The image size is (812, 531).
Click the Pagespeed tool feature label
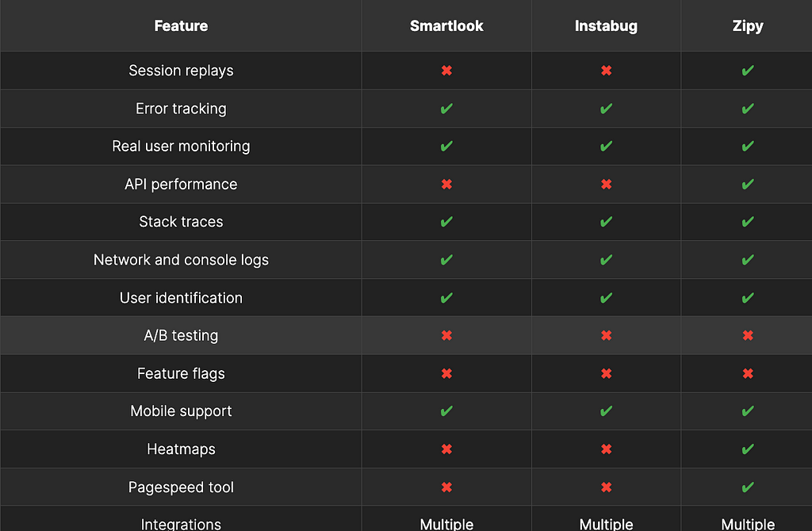(x=181, y=487)
